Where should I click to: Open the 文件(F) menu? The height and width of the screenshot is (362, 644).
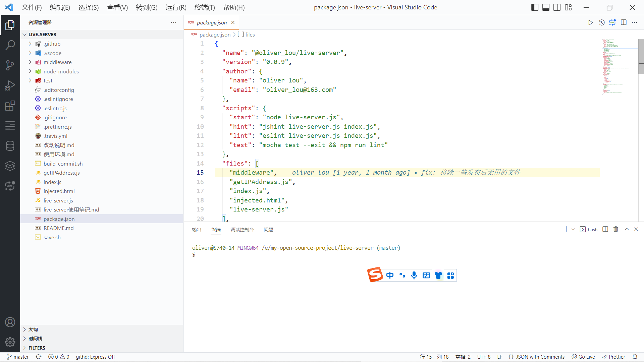(x=32, y=7)
